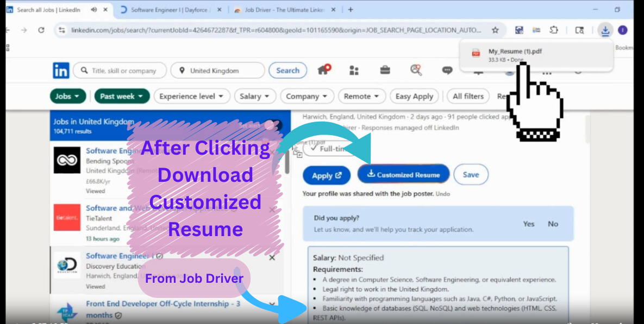Open the browser extensions puzzle icon

pyautogui.click(x=554, y=30)
